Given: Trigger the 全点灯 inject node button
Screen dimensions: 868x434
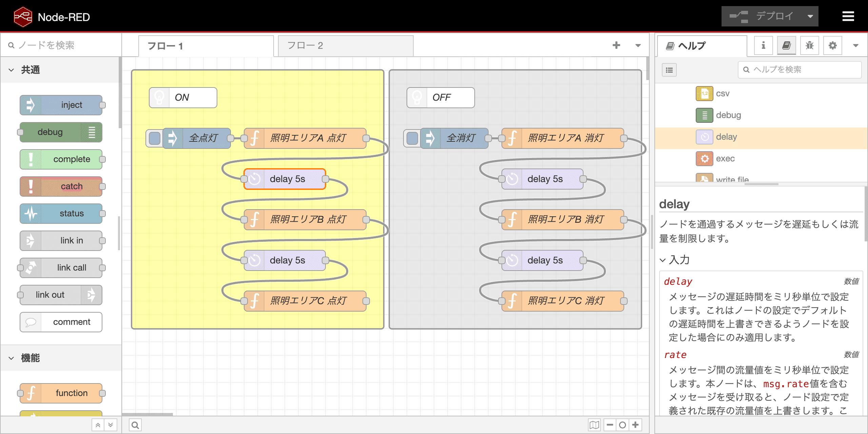Looking at the screenshot, I should click(x=155, y=138).
